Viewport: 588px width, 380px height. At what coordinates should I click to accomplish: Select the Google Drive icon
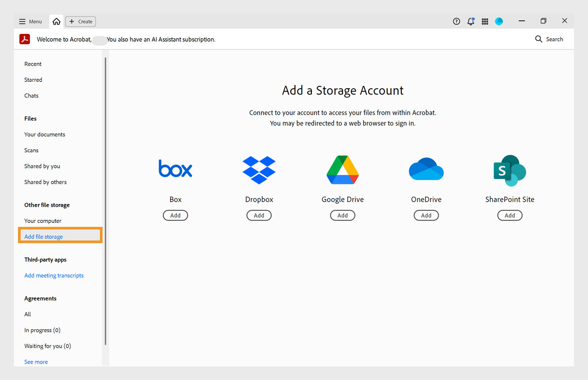342,170
